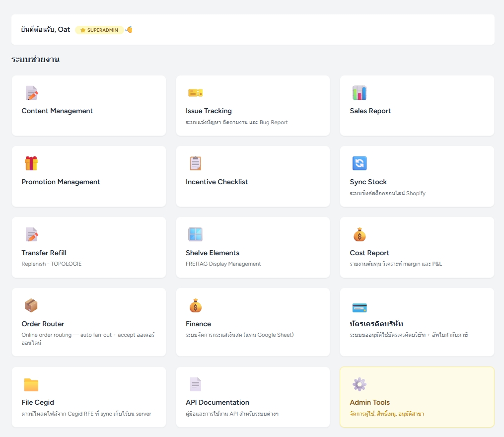This screenshot has height=437, width=504.
Task: Click the Issue Tracking ticket icon
Action: 196,93
